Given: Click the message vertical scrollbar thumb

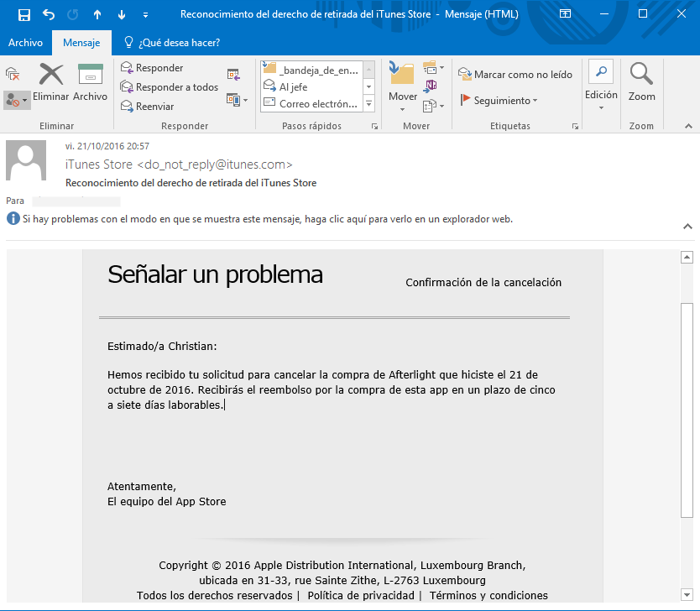Looking at the screenshot, I should 687,410.
